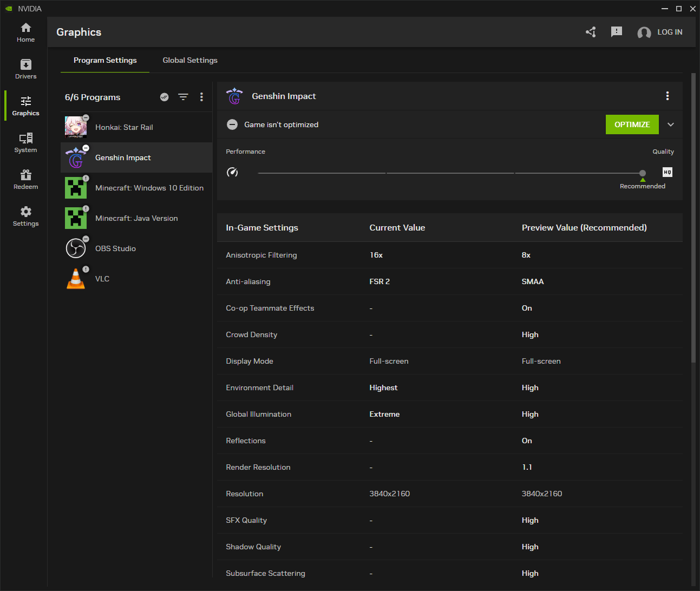Click the preview value 1.1
This screenshot has width=700, height=591.
(527, 467)
